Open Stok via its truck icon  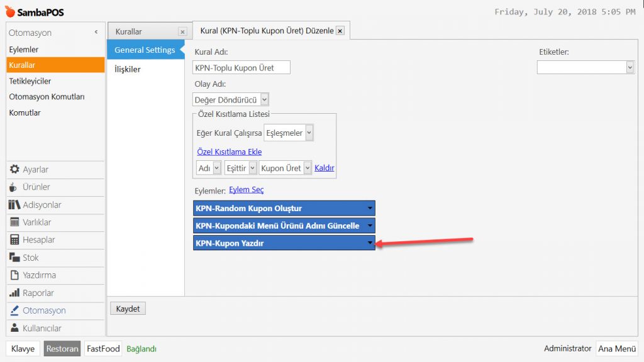coord(14,258)
